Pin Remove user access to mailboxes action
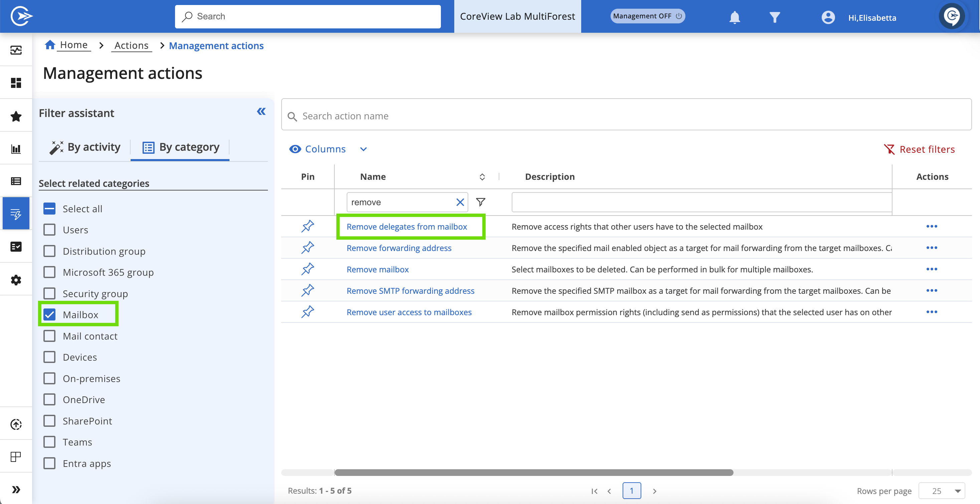The width and height of the screenshot is (980, 504). pos(307,312)
